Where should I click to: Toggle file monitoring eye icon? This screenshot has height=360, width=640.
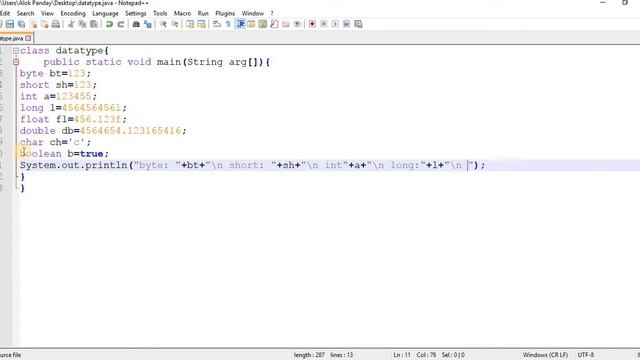coord(297,24)
